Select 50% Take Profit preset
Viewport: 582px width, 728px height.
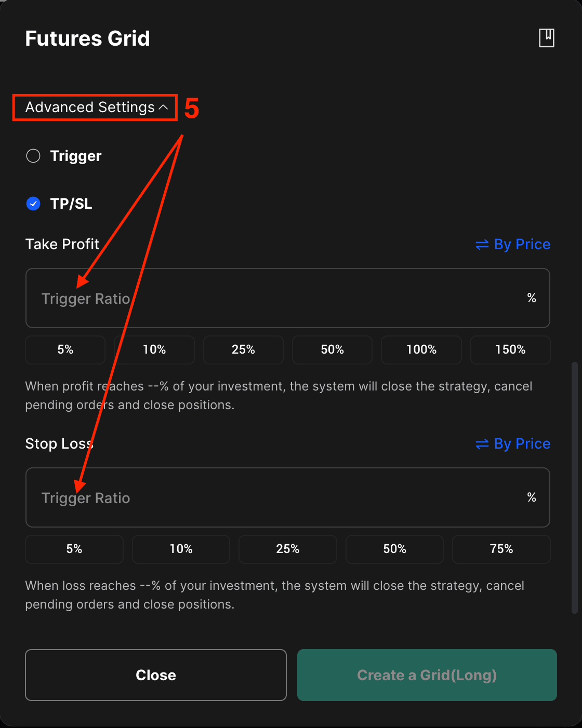click(333, 349)
